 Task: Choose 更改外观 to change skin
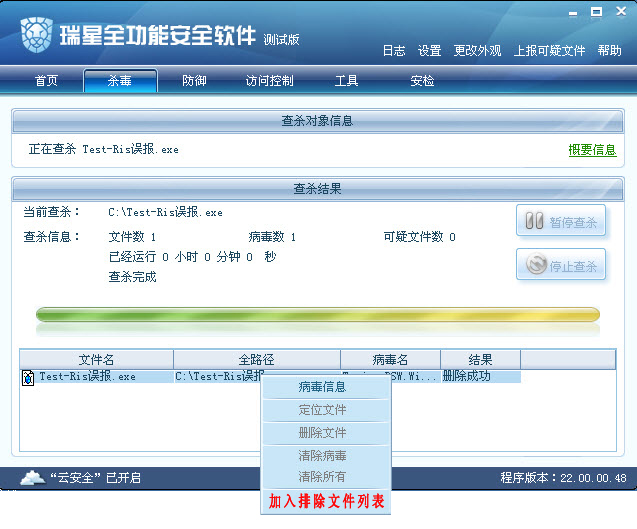pos(477,51)
